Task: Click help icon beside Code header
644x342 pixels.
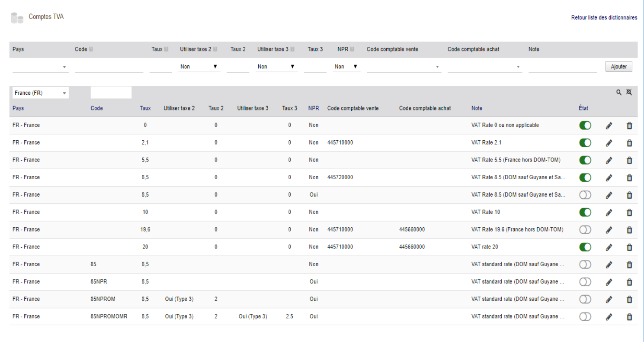Action: (x=91, y=49)
